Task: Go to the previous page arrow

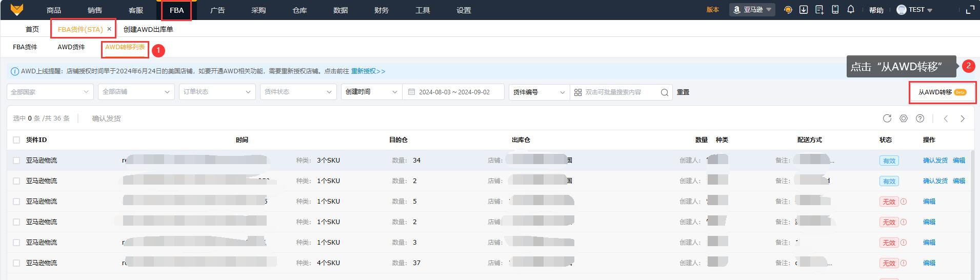Action: [x=946, y=118]
